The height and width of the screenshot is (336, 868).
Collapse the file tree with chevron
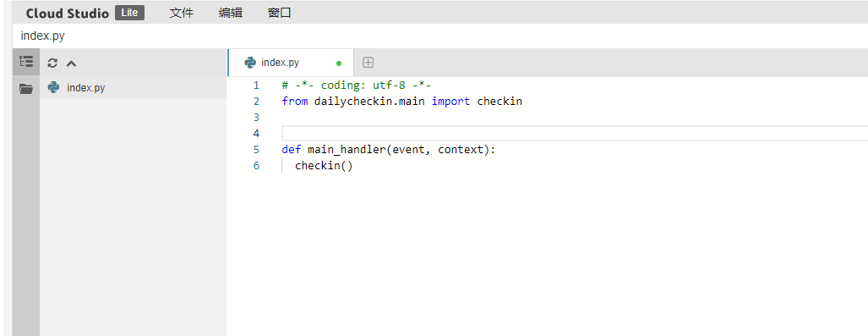pyautogui.click(x=71, y=63)
